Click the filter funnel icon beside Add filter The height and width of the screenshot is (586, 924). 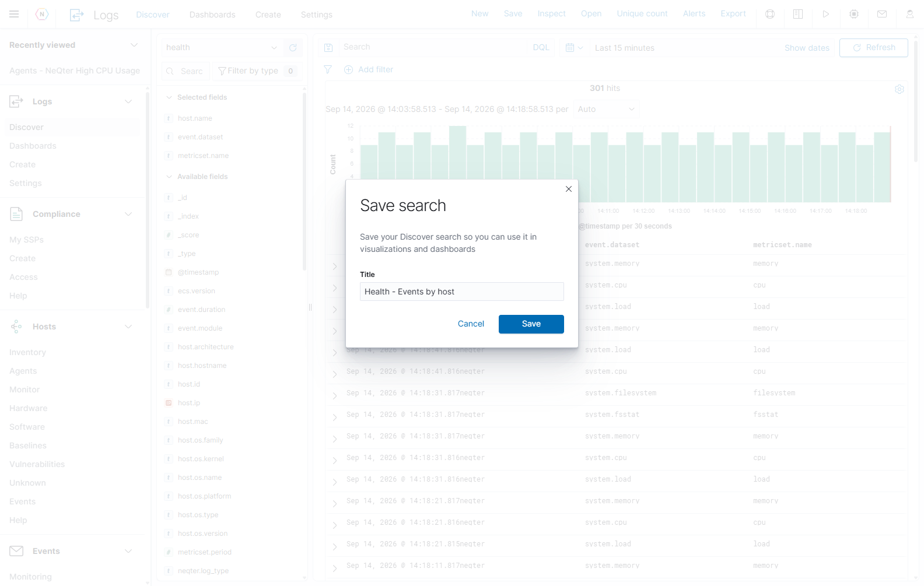point(328,69)
